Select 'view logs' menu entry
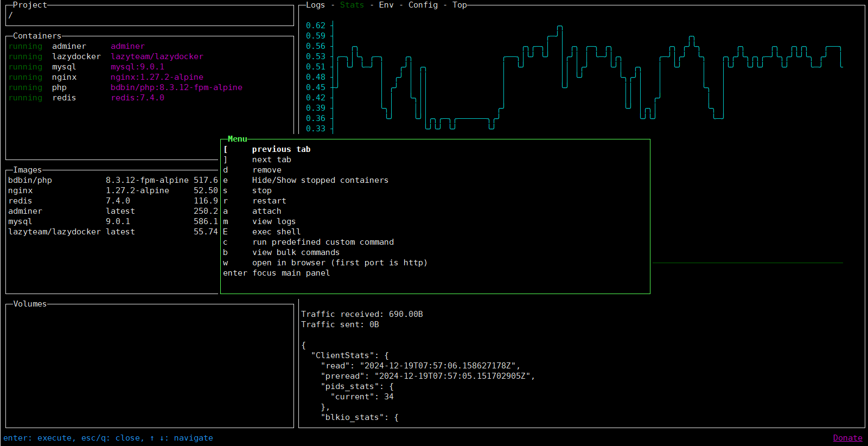Screen dimensions: 868x446 (x=435, y=221)
